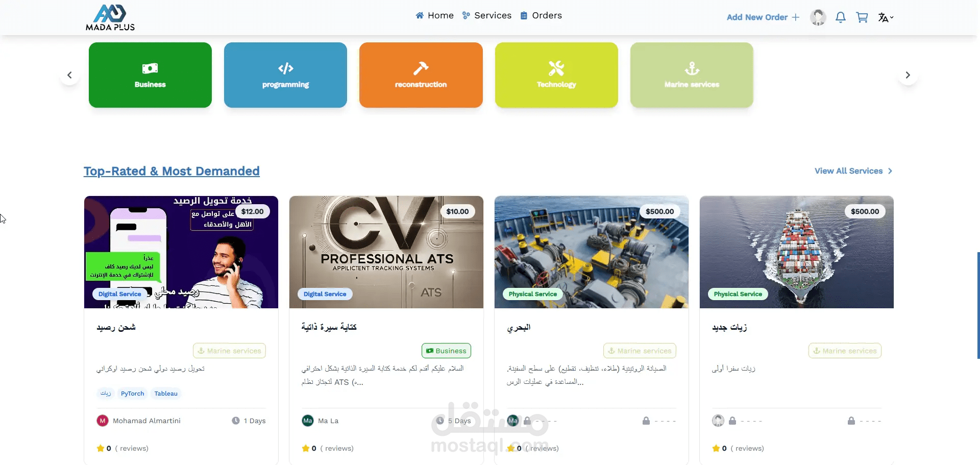
Task: Select the Business category card
Action: [150, 75]
